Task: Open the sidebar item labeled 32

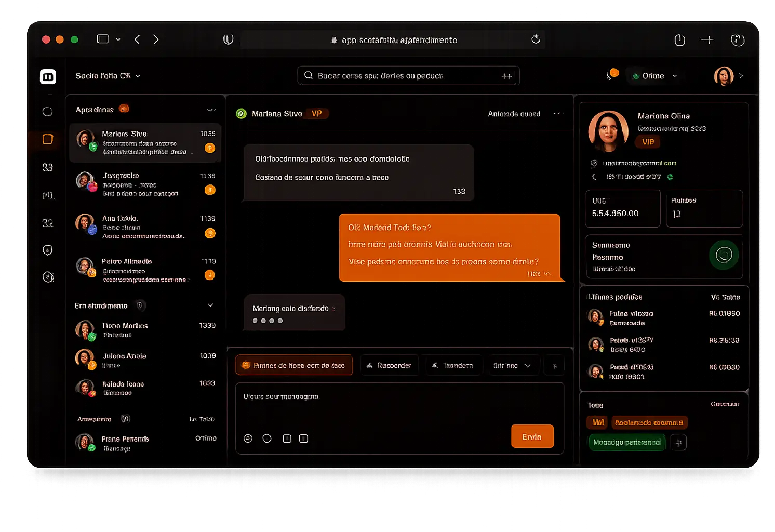Action: pyautogui.click(x=48, y=223)
